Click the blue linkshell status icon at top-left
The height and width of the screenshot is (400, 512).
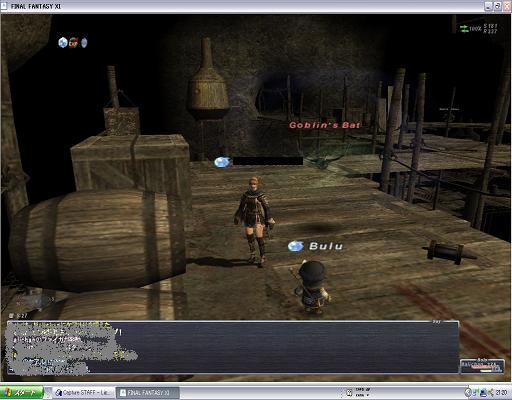[63, 42]
